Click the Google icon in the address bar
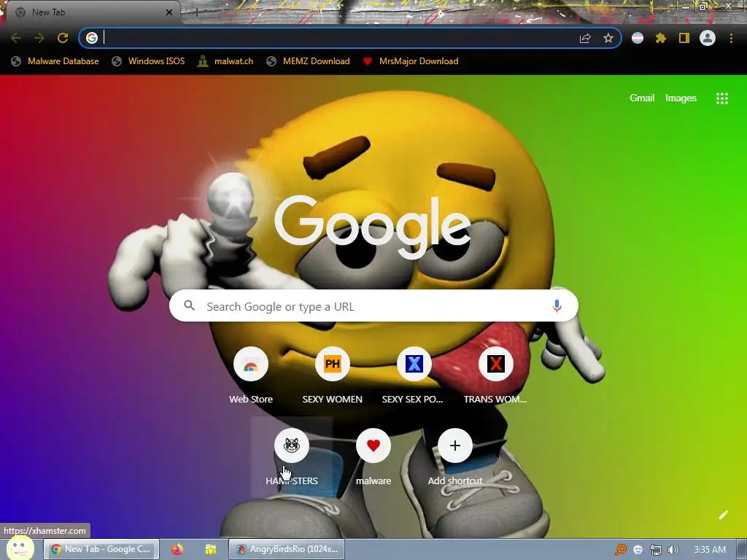This screenshot has width=747, height=560. tap(91, 38)
